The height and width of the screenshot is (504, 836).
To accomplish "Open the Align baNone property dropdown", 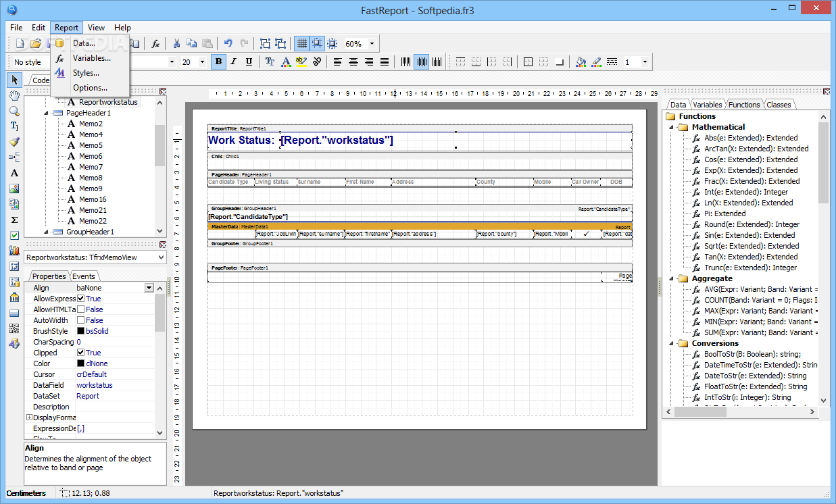I will click(x=149, y=288).
